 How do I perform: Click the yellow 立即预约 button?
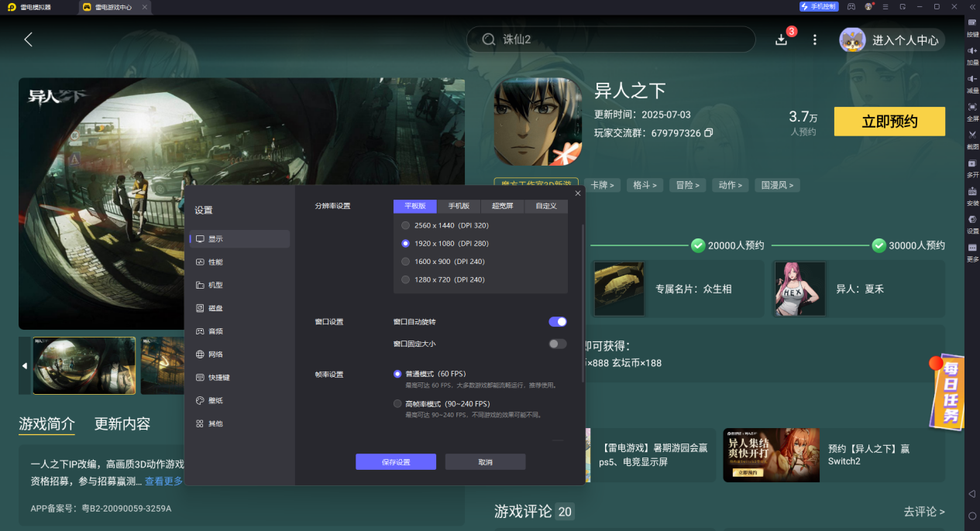(889, 122)
